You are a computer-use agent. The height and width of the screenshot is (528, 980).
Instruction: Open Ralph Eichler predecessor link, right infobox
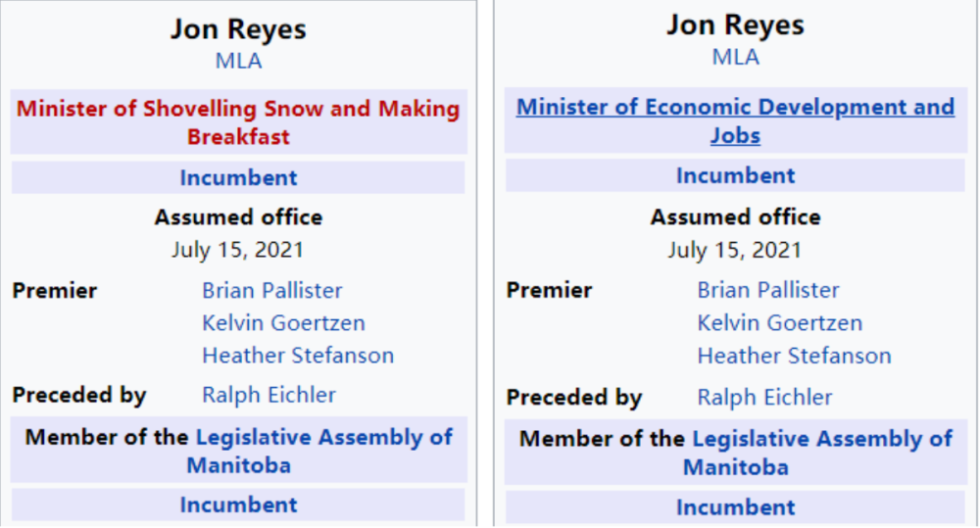(764, 397)
